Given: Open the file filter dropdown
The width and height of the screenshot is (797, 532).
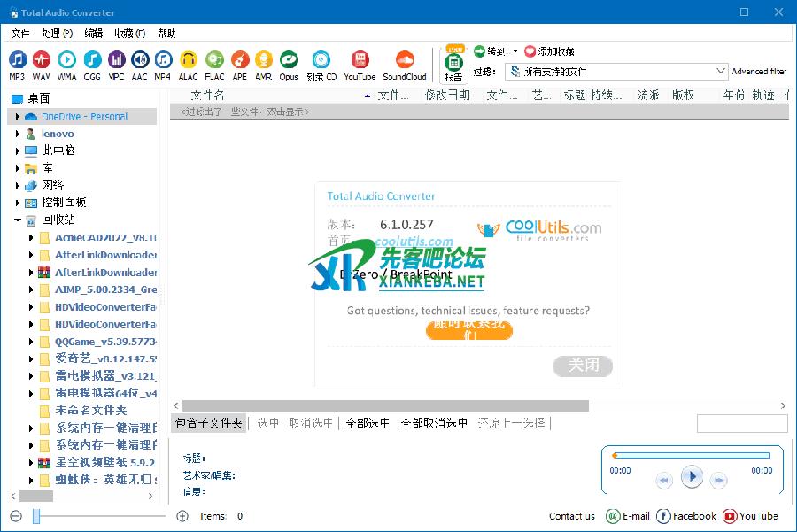Looking at the screenshot, I should (x=721, y=72).
